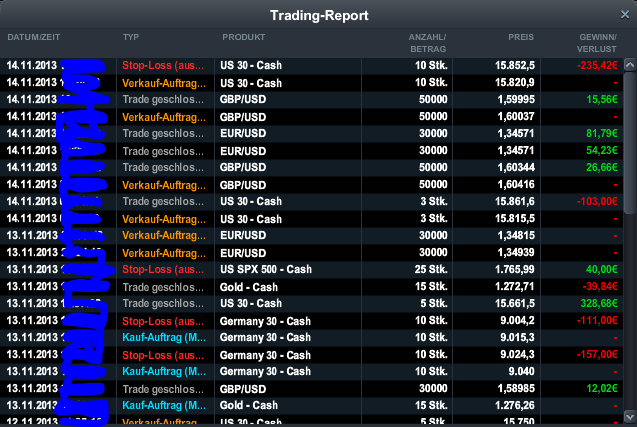Select the Gold price 1.276,26
This screenshot has height=427, width=637.
(x=515, y=405)
